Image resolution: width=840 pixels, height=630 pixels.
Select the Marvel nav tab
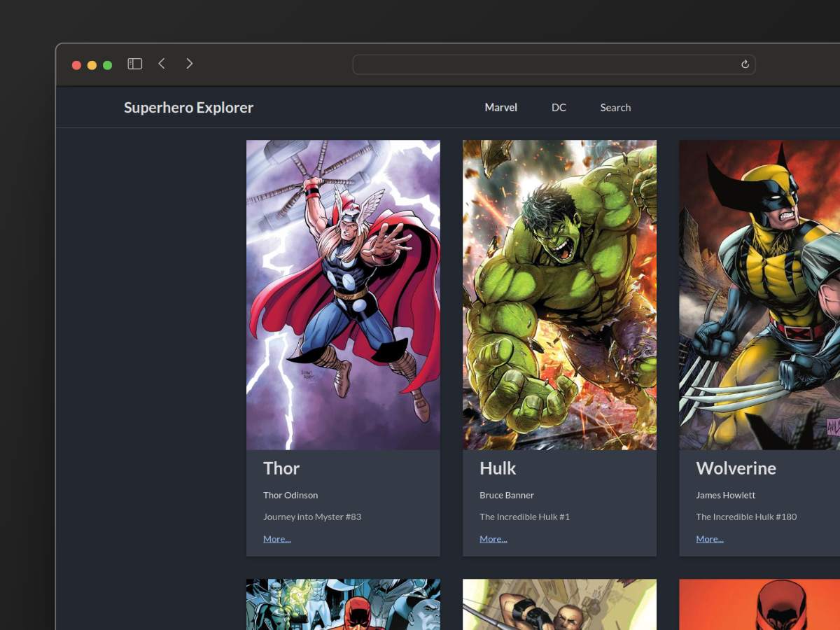(x=501, y=107)
